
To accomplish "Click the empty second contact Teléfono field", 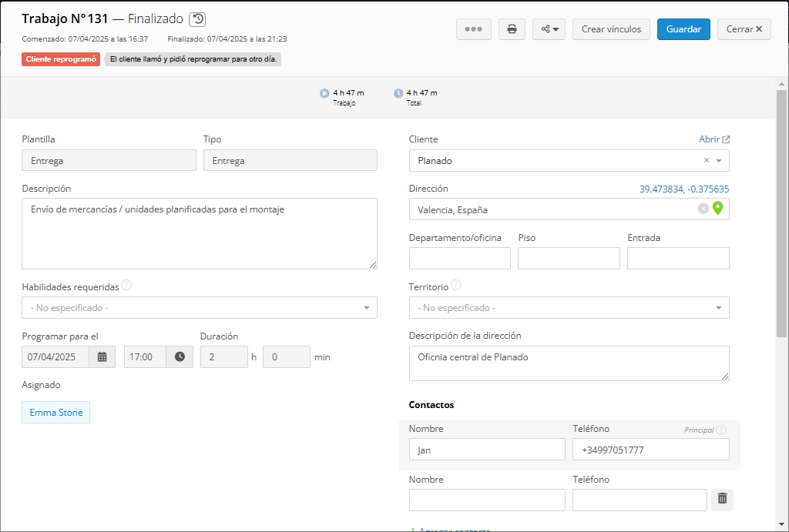I will [640, 500].
